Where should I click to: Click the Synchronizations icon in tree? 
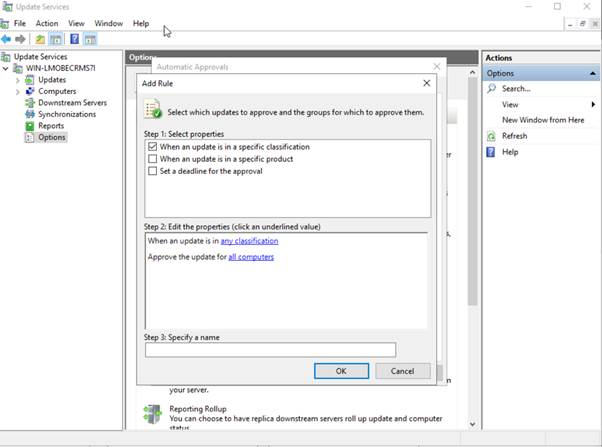click(30, 114)
